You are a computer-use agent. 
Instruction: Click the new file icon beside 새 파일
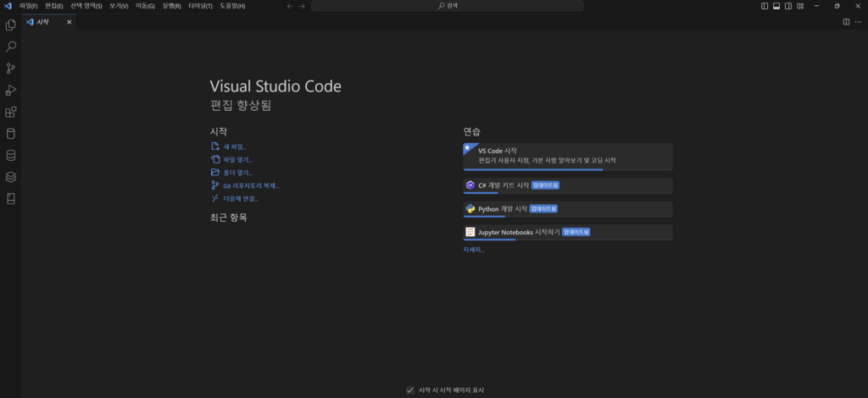(216, 146)
